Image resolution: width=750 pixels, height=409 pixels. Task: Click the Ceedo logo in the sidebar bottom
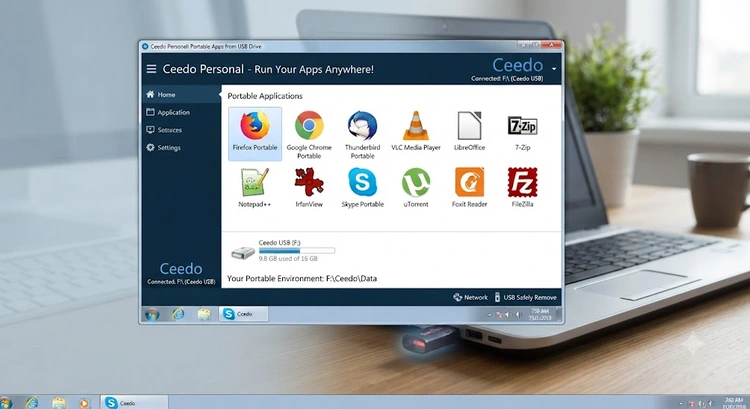(181, 268)
